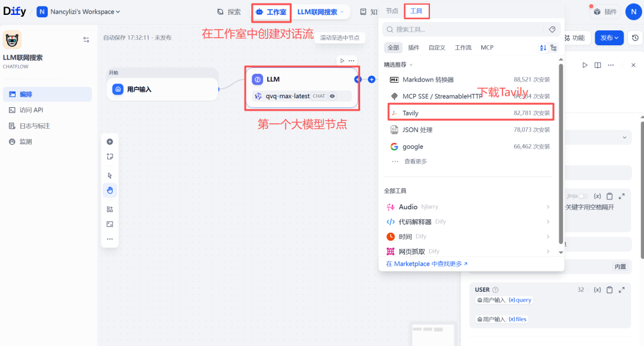644x346 pixels.
Task: Choose JSON 处理 tool
Action: (469, 130)
